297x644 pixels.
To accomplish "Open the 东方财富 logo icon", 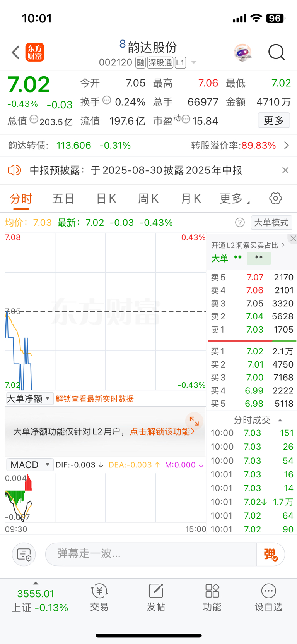I will pos(35,52).
